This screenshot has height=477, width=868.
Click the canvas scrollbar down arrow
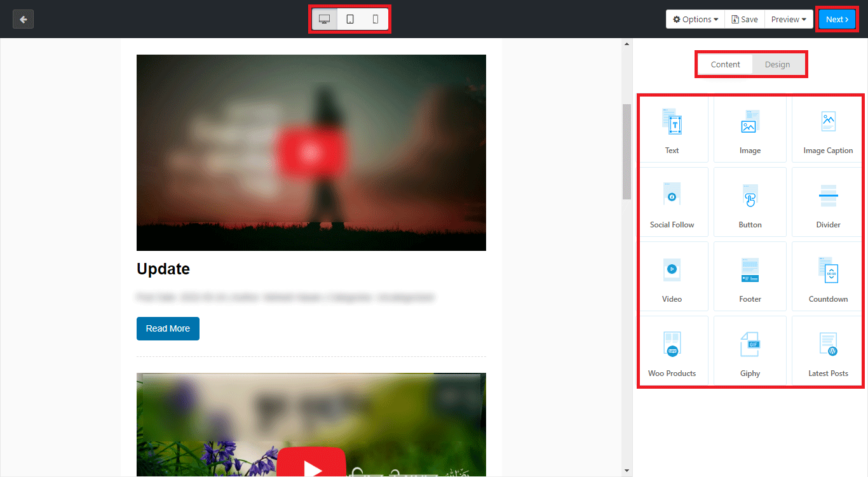[x=627, y=471]
